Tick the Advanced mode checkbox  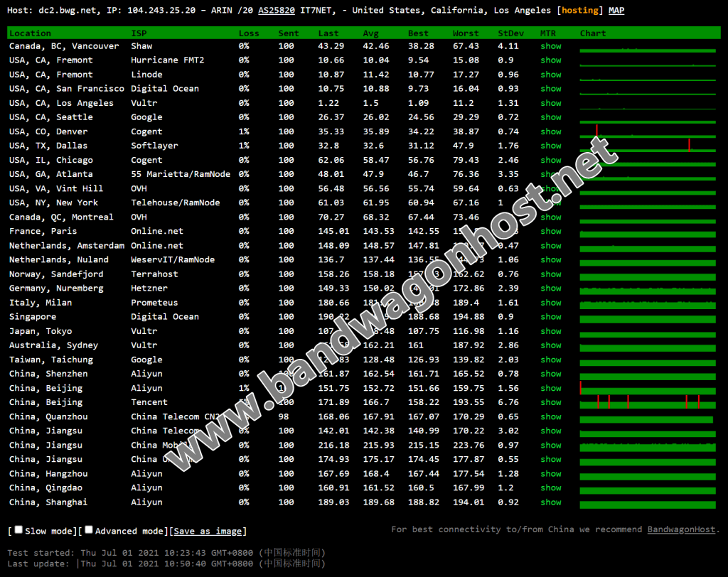89,529
